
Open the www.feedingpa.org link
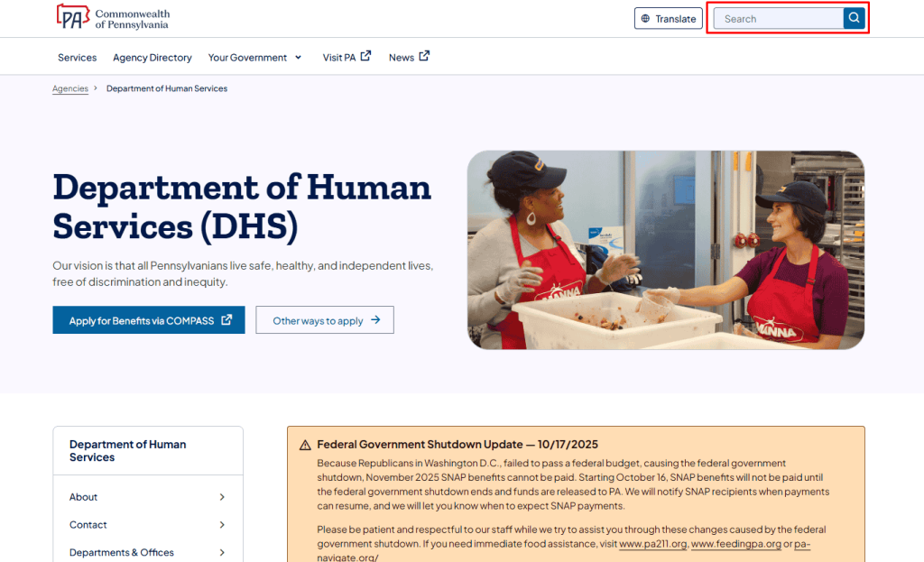pyautogui.click(x=735, y=545)
